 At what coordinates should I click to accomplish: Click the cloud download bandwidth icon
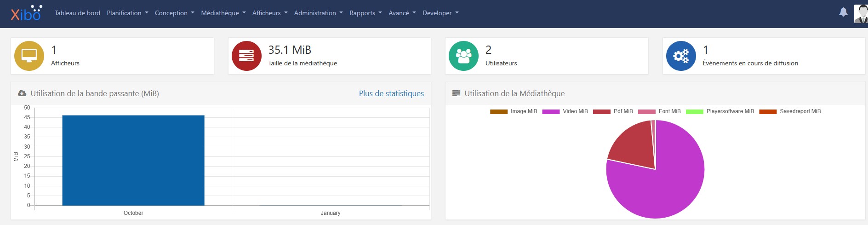coord(22,93)
